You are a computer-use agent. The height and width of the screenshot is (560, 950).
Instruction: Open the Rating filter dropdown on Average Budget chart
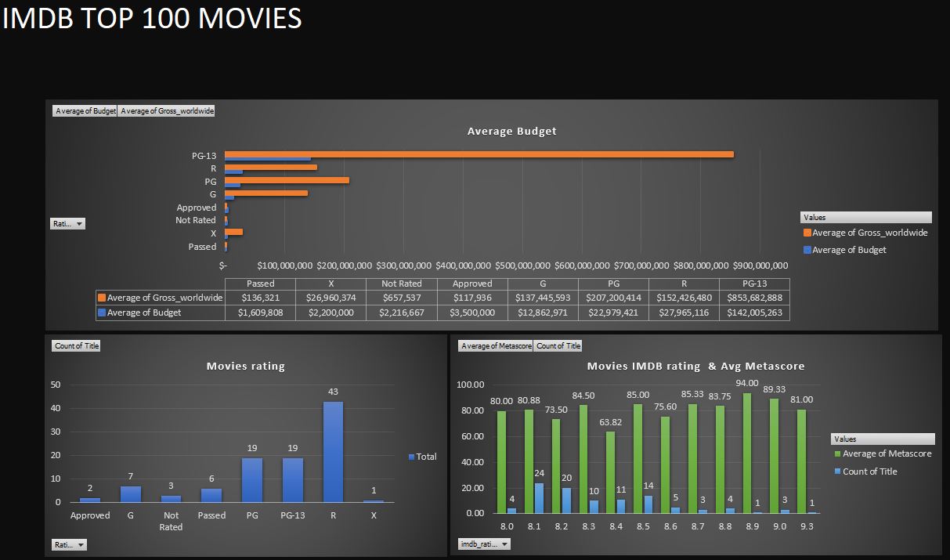[67, 223]
